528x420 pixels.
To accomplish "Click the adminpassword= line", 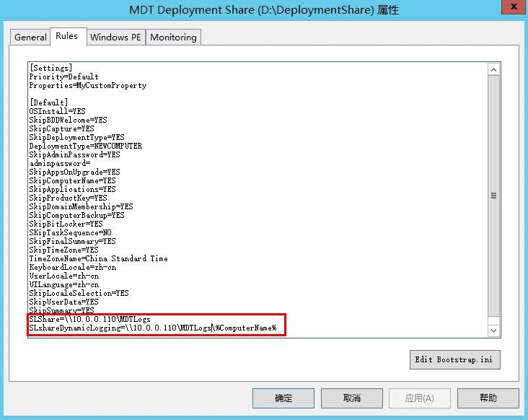I will (x=60, y=163).
